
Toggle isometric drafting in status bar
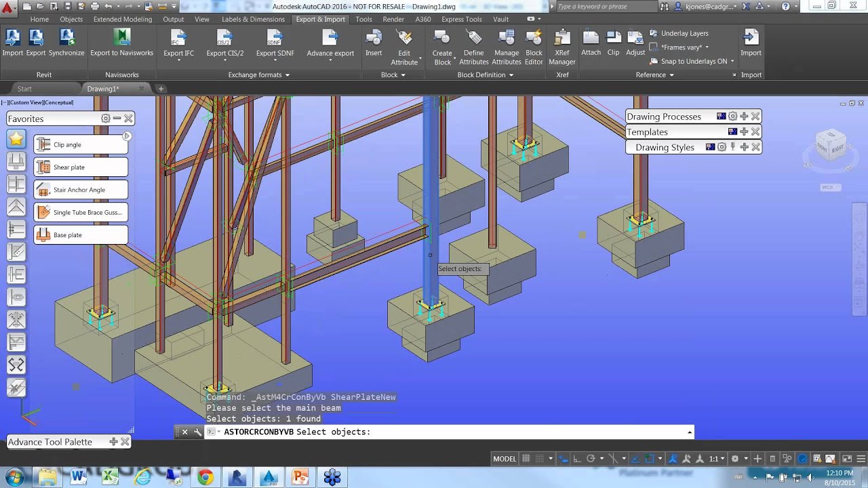(613, 459)
